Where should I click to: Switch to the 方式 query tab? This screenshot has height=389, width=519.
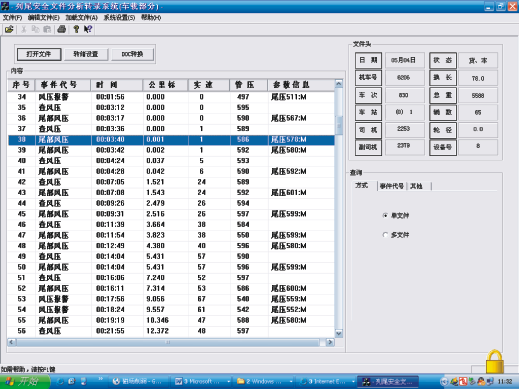point(362,186)
